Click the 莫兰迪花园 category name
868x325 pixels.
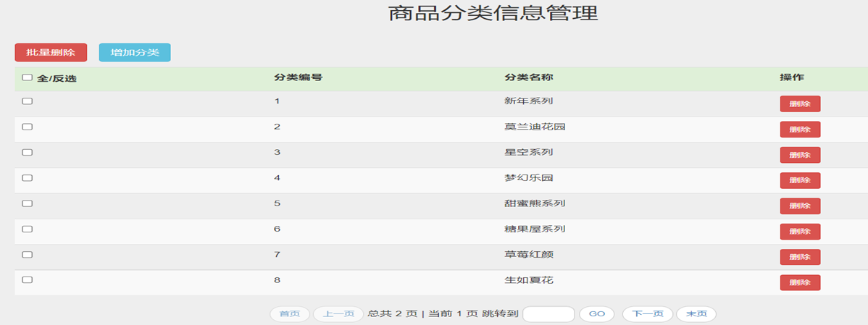click(535, 127)
